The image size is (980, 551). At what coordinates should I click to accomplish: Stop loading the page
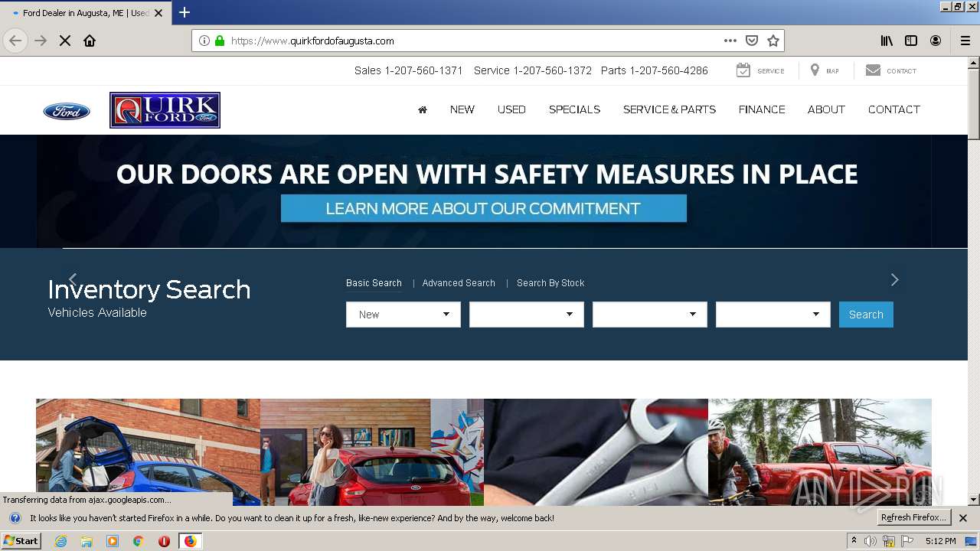point(65,41)
